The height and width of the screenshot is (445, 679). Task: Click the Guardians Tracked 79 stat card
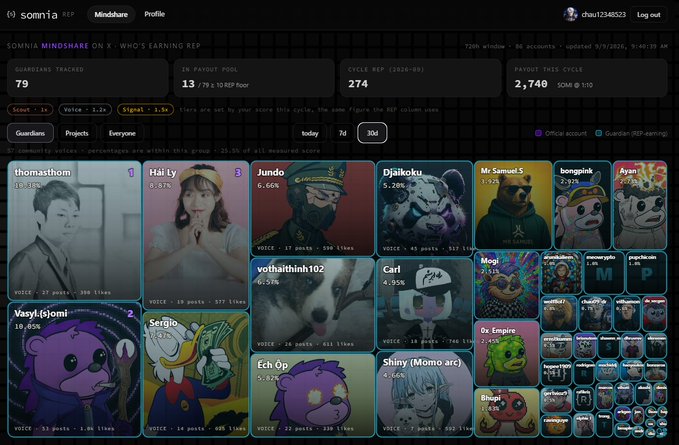(x=87, y=78)
